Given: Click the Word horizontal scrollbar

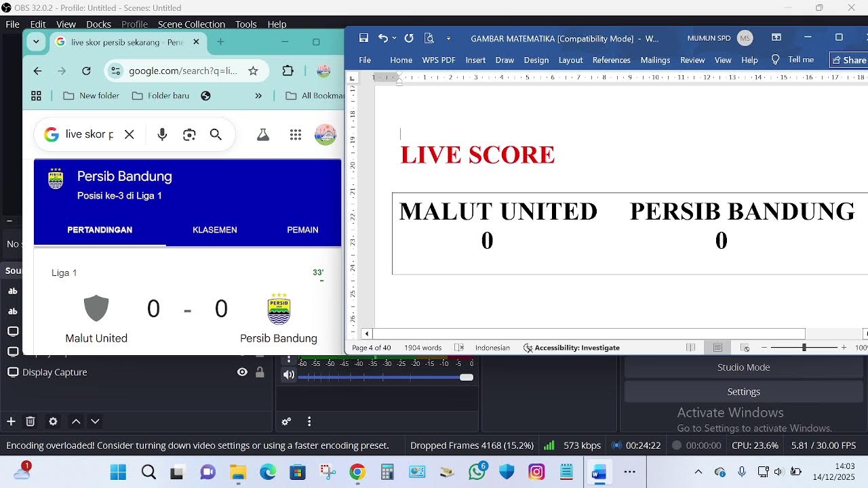Looking at the screenshot, I should point(588,333).
